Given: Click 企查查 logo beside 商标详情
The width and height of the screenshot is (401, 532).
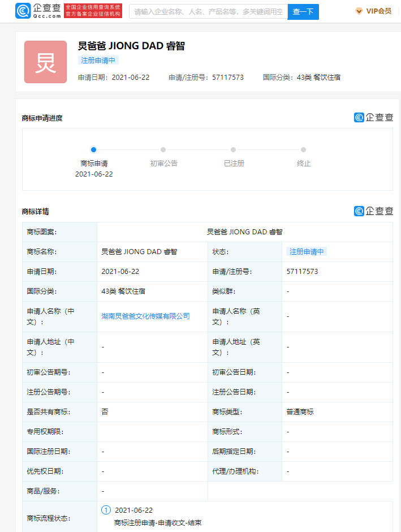Looking at the screenshot, I should 373,211.
